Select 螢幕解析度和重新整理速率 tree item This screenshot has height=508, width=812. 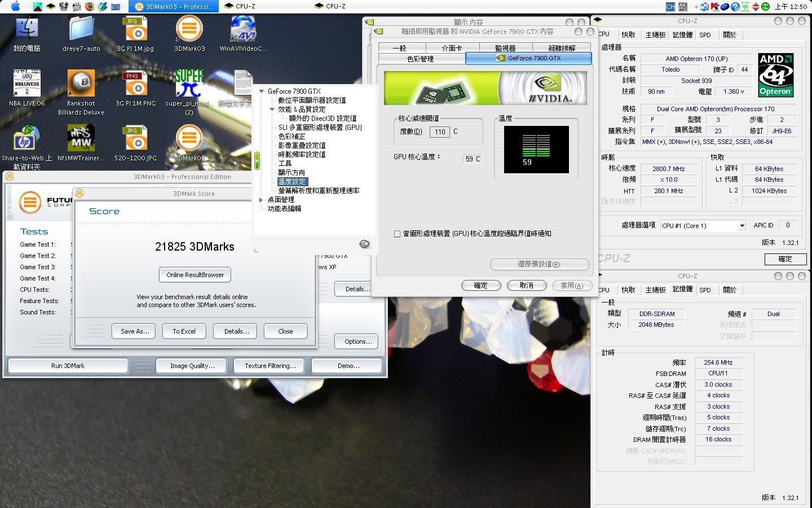tap(319, 191)
